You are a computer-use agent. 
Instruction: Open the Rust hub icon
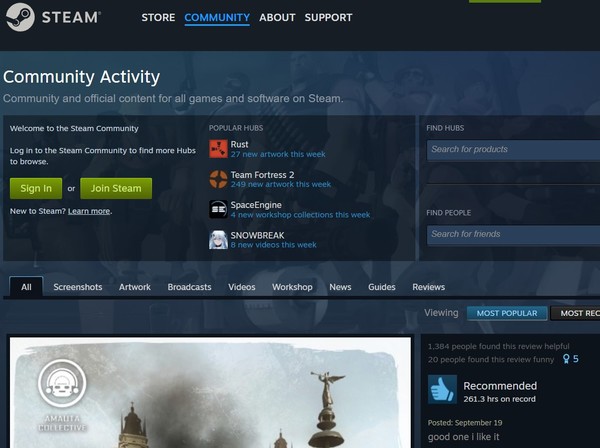pos(218,149)
